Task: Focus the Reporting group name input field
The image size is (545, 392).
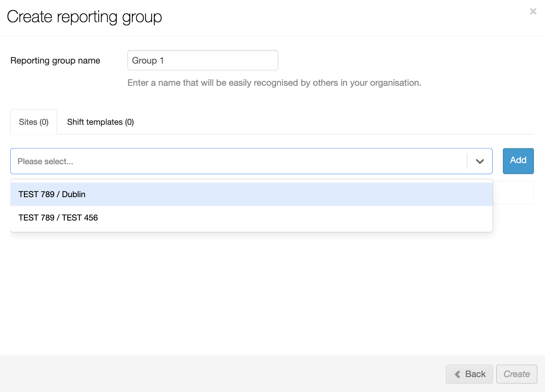Action: click(202, 60)
